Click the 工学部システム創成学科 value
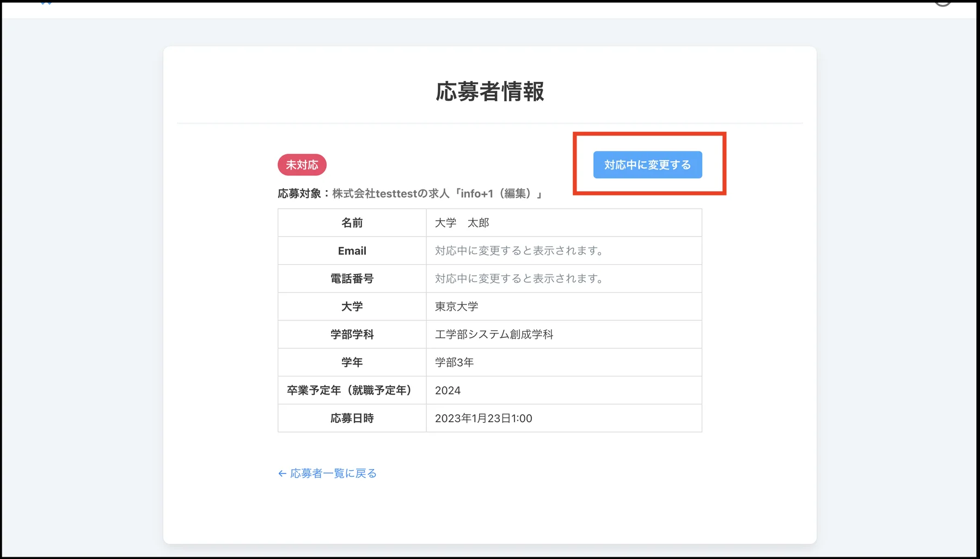This screenshot has height=559, width=980. (x=494, y=335)
